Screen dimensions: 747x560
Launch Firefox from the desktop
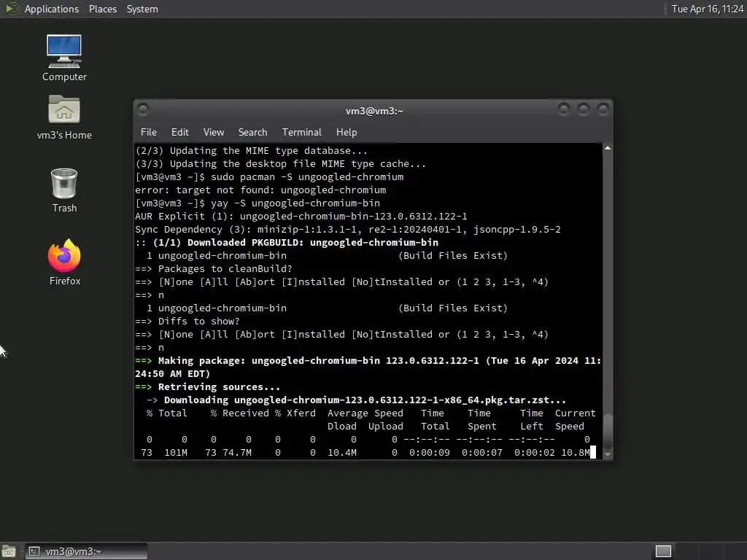click(64, 262)
